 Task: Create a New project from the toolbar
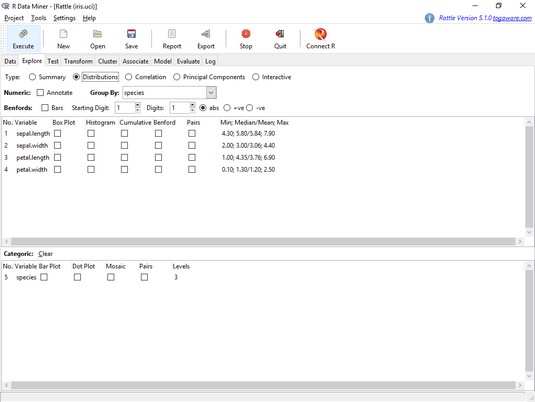[x=63, y=39]
